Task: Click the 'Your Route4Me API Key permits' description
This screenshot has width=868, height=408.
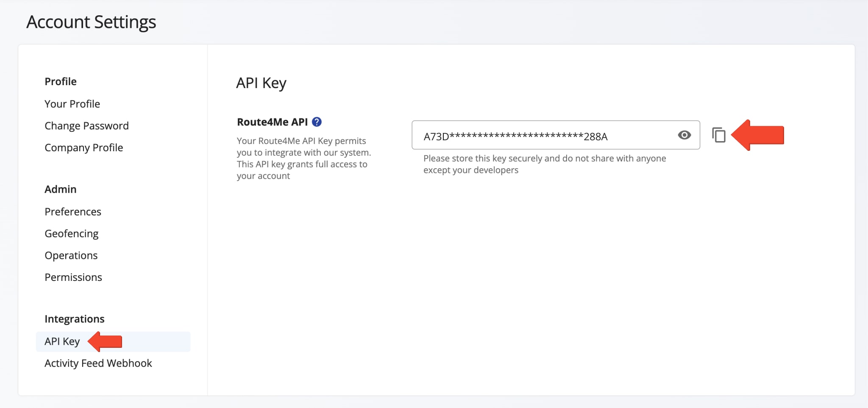Action: 304,158
